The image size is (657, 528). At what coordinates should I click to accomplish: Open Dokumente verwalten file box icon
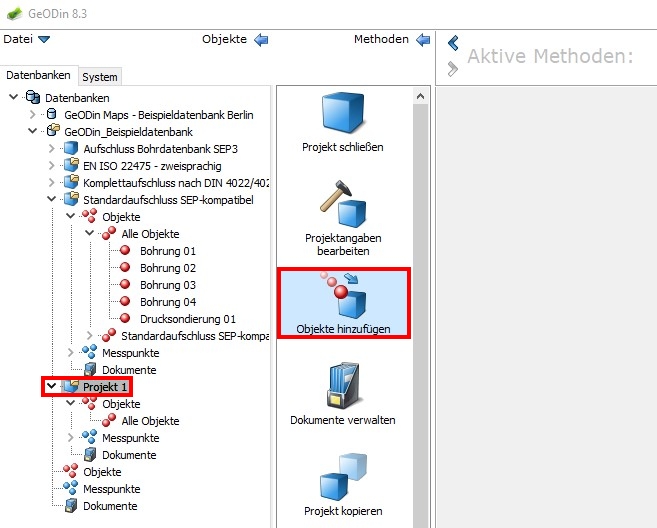(343, 386)
